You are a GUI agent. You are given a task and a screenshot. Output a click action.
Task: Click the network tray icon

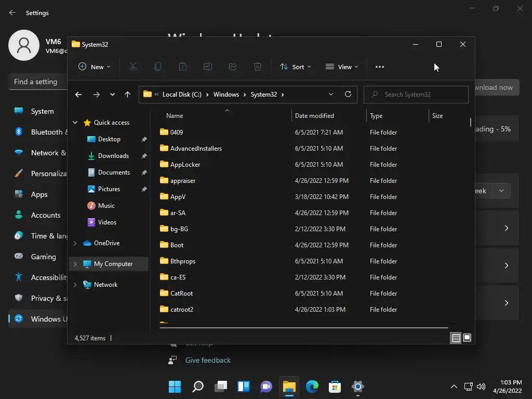pyautogui.click(x=469, y=387)
